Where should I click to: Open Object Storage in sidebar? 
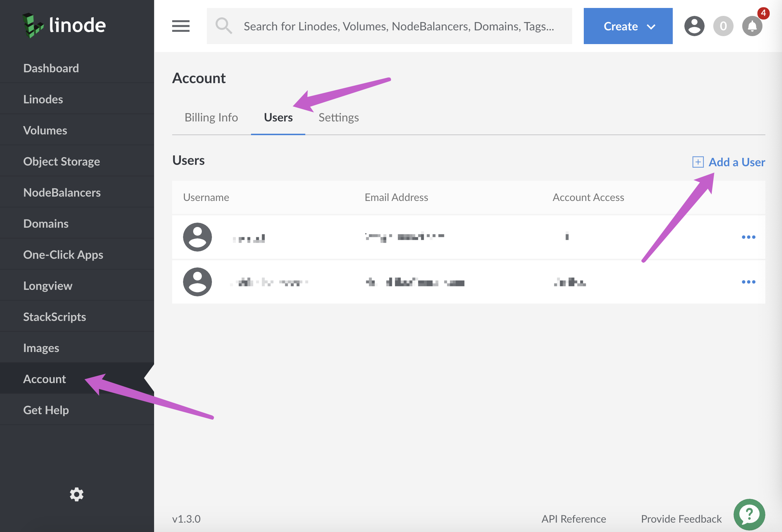coord(77,161)
